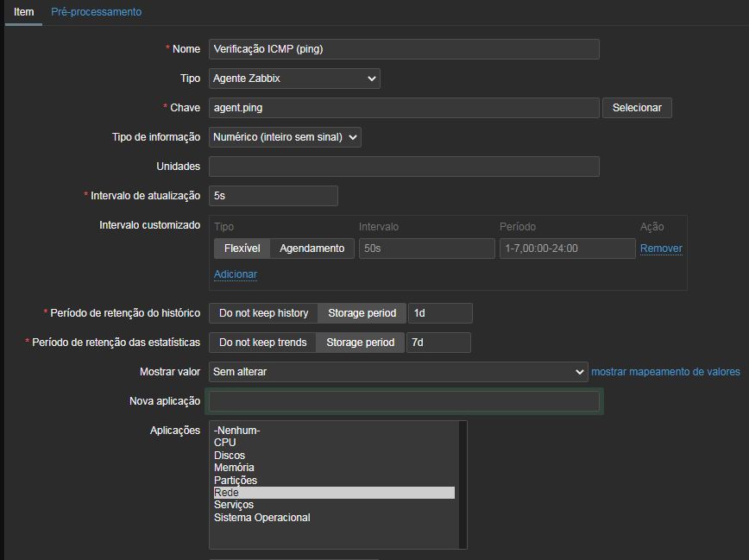Select Do not keep trends option
The width and height of the screenshot is (749, 560).
click(x=262, y=343)
